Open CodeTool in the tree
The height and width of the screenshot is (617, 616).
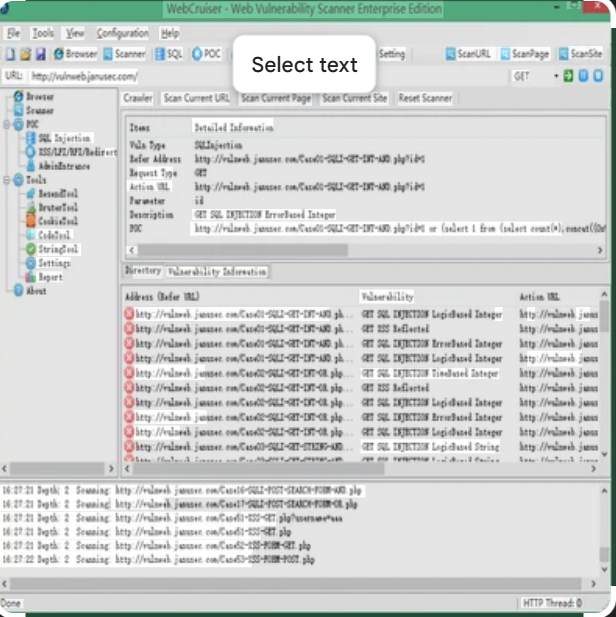click(48, 235)
